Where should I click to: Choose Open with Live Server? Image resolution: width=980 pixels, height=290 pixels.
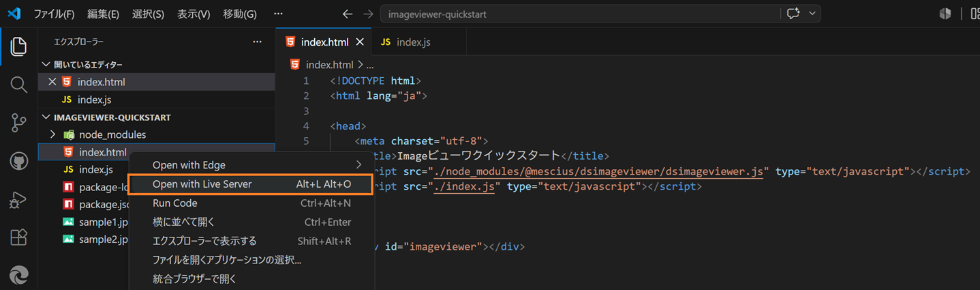click(252, 184)
